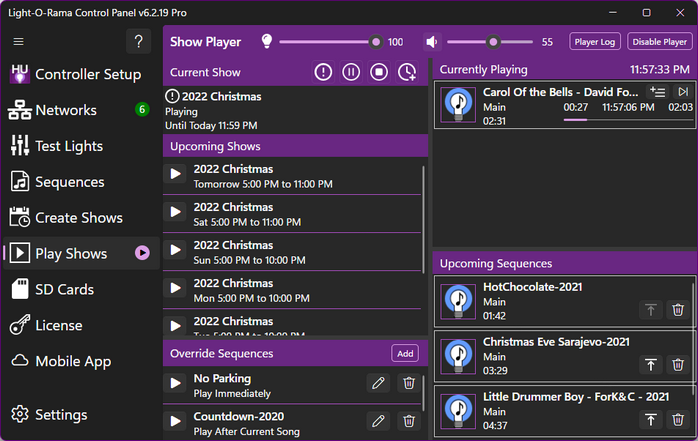Delete Little Drummer Boy from queue
This screenshot has height=441, width=698.
pos(678,419)
